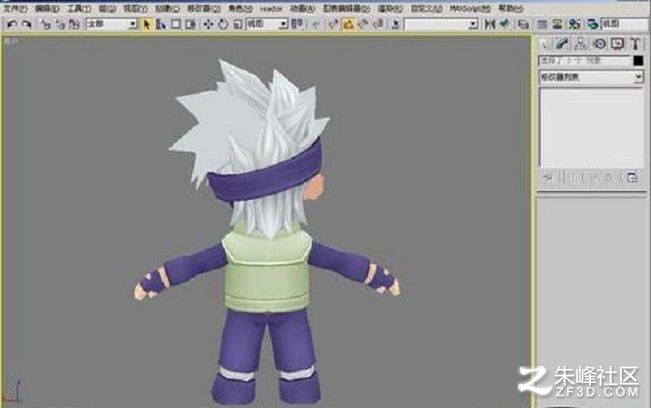This screenshot has height=408, width=651.
Task: Click the Select and Manipulate icon
Action: [316, 24]
